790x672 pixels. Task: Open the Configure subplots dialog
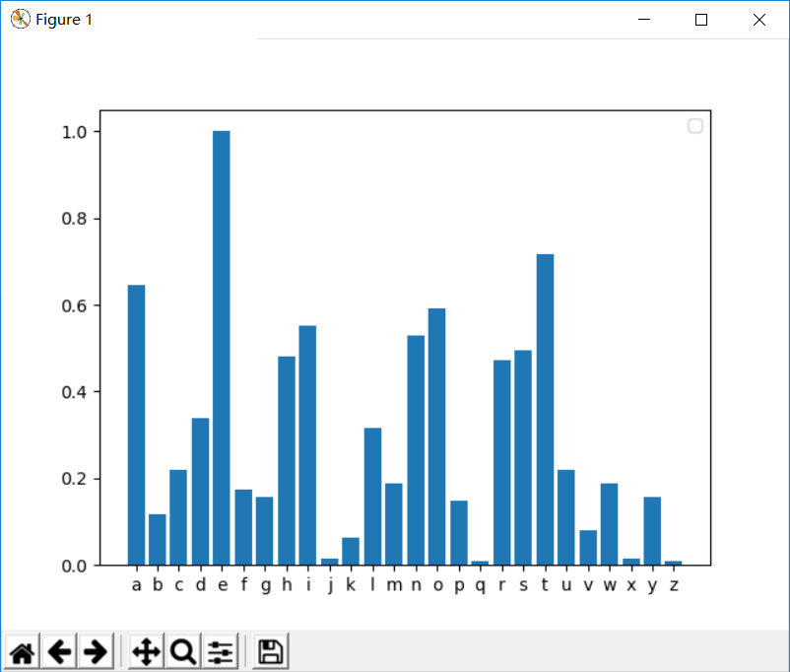pos(221,652)
